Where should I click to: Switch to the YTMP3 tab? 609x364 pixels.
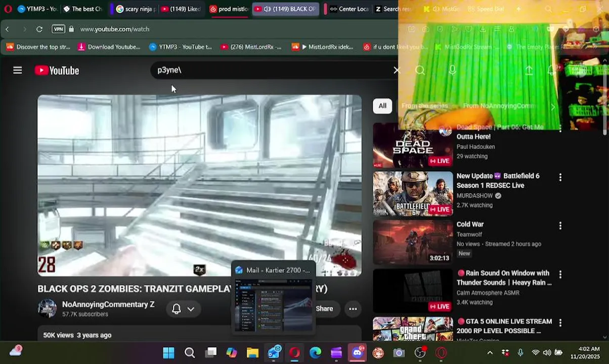pyautogui.click(x=37, y=9)
